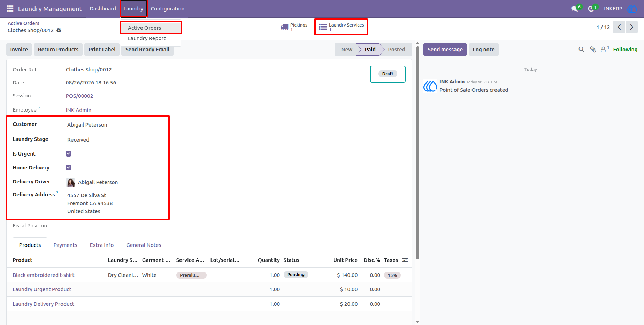Select Active Orders from Laundry dropdown
This screenshot has width=644, height=325.
point(151,28)
